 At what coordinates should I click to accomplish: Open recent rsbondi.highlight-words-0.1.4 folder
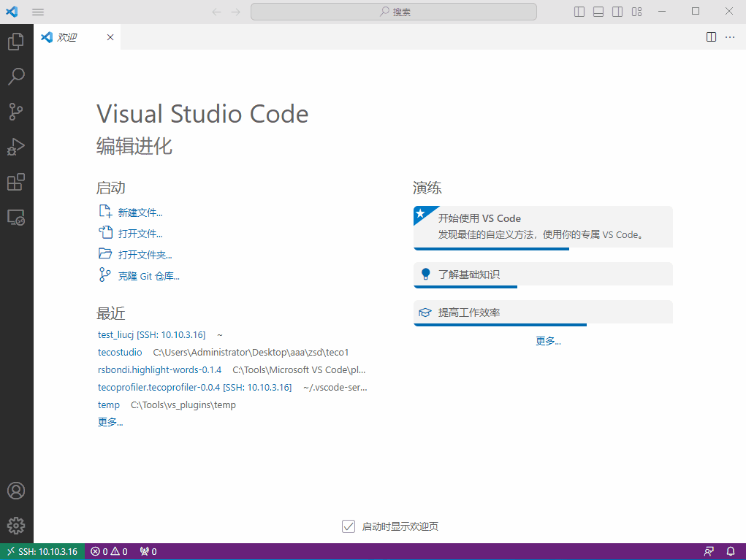click(x=160, y=370)
